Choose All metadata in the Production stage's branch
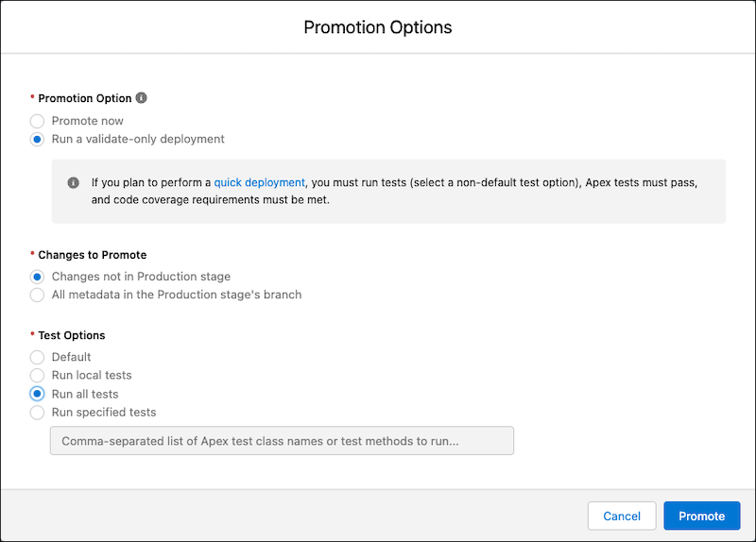The image size is (756, 542). click(x=37, y=295)
